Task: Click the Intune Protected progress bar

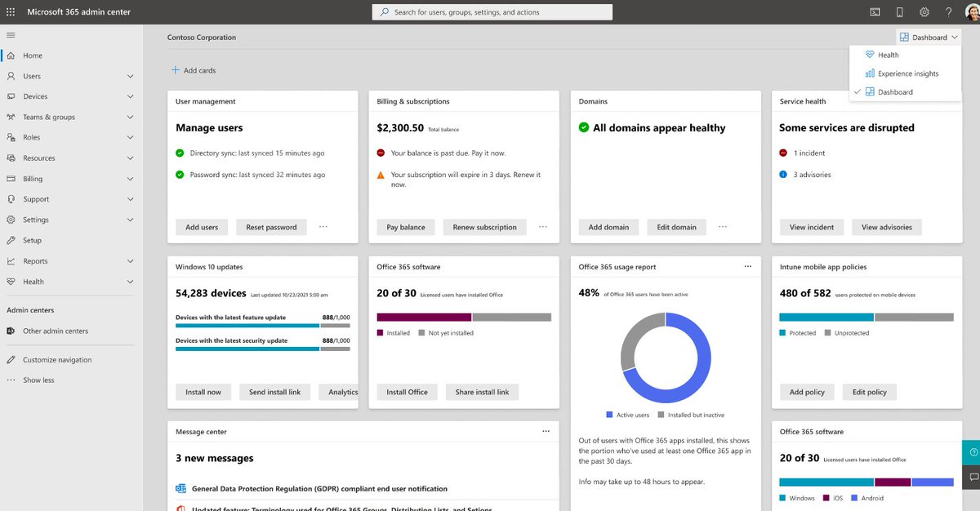Action: tap(826, 317)
